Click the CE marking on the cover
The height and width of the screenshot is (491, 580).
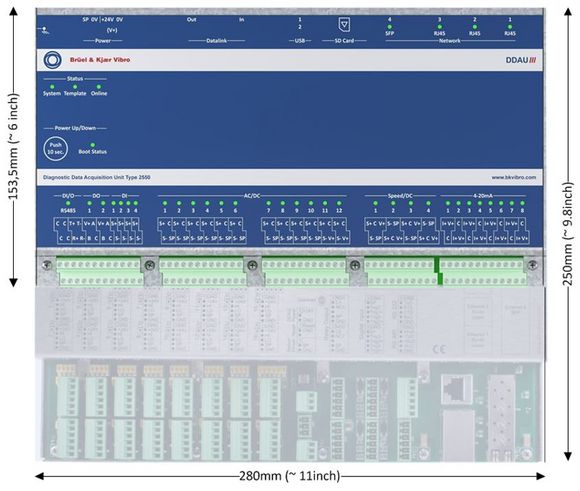(439, 349)
